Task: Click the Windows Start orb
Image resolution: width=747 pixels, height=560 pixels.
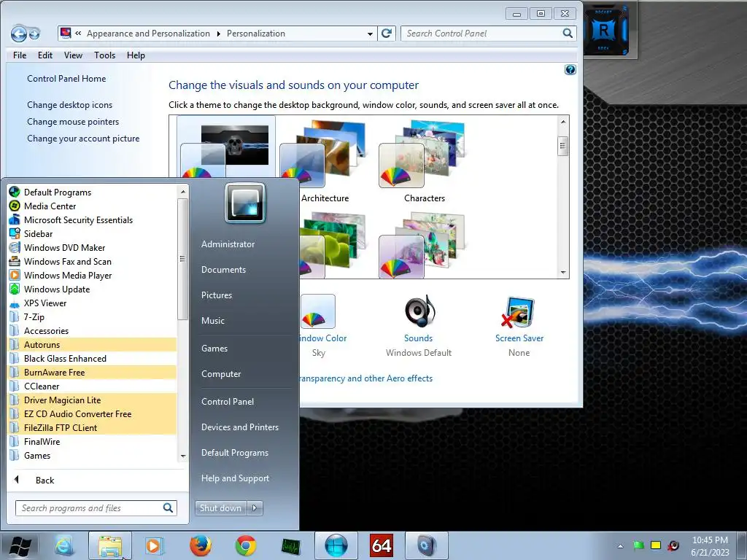Action: 20,546
